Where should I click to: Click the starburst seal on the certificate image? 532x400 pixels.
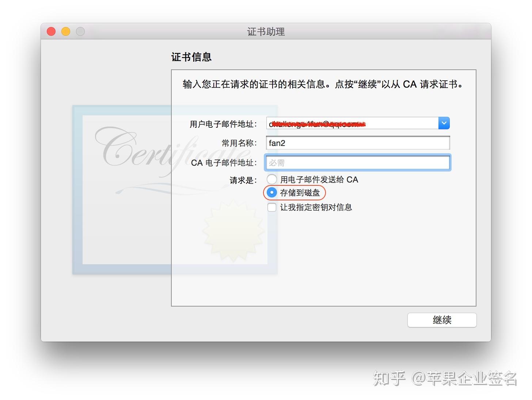click(x=233, y=231)
